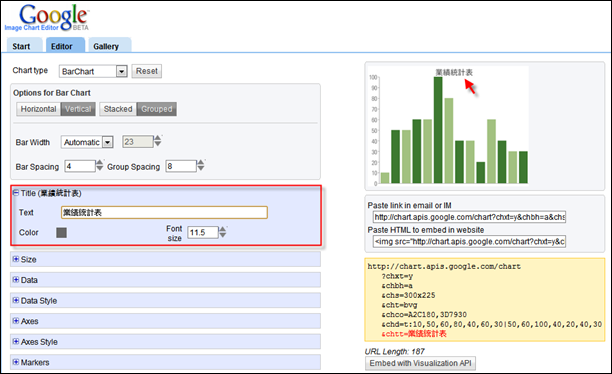Adjust the Group Spacing stepper arrows

point(201,166)
